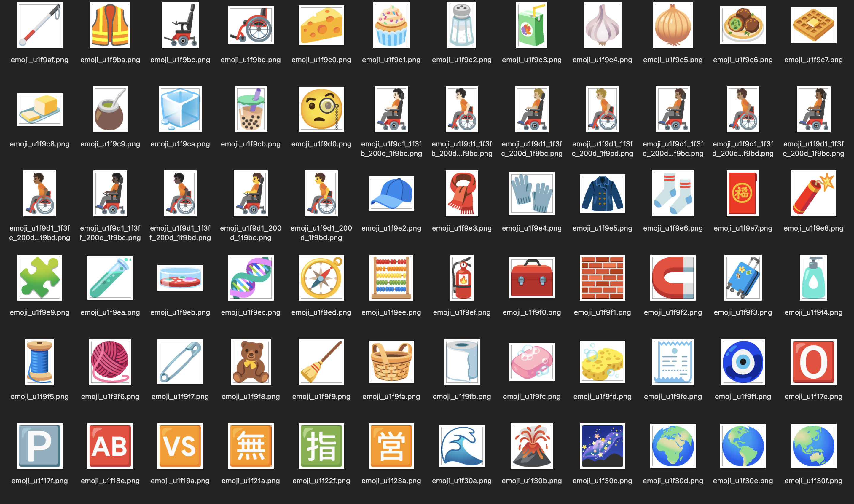Select the cheese wedge emoji thumbnail
This screenshot has height=504, width=854.
[321, 25]
